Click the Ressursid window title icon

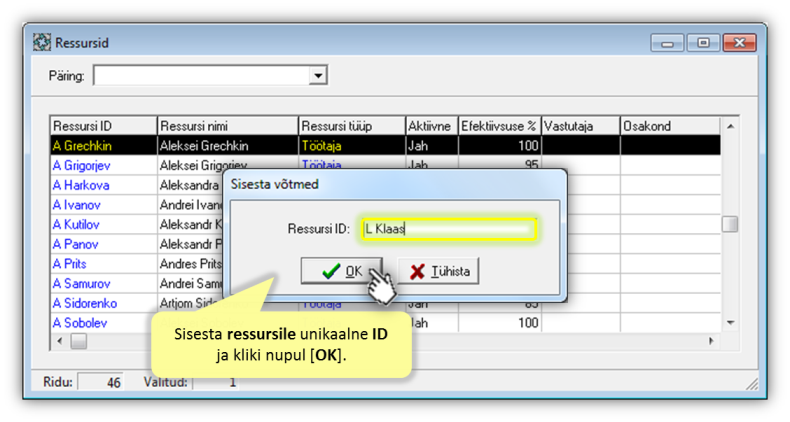click(42, 43)
